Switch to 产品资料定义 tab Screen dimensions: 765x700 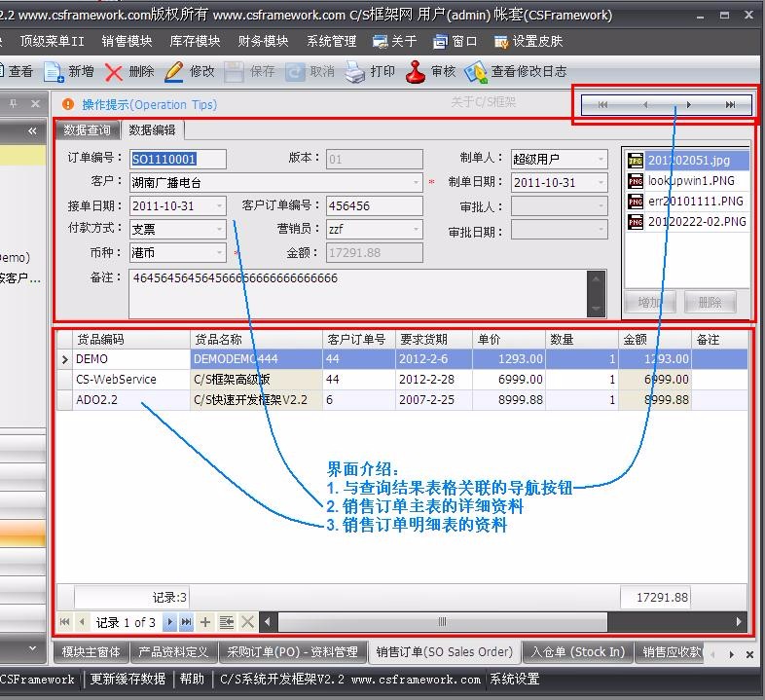point(173,652)
